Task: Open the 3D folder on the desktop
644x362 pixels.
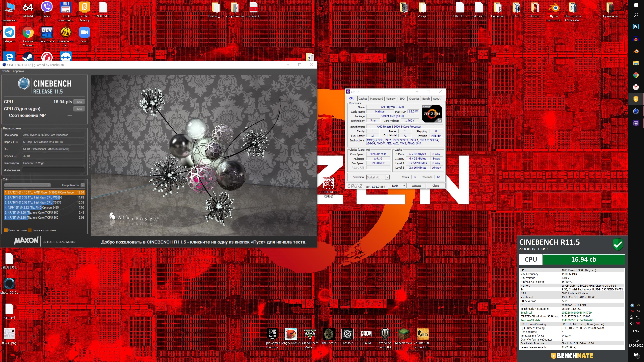Action: (404, 10)
